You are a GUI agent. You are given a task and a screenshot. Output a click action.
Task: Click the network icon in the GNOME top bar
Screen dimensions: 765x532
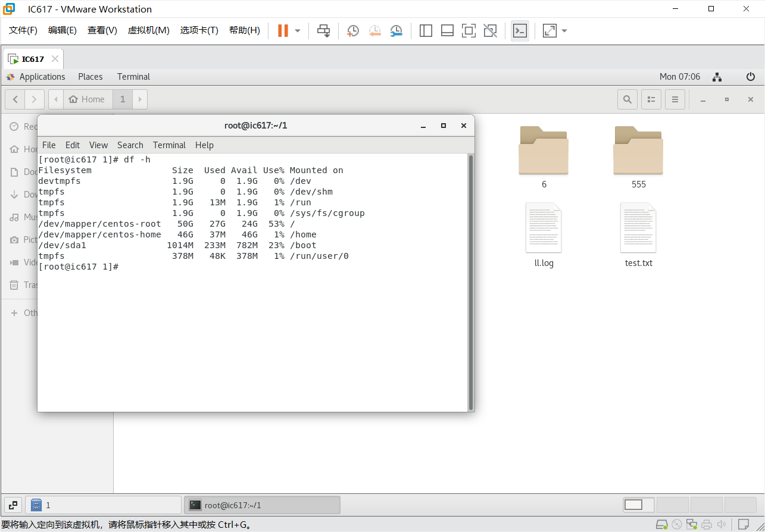click(717, 77)
